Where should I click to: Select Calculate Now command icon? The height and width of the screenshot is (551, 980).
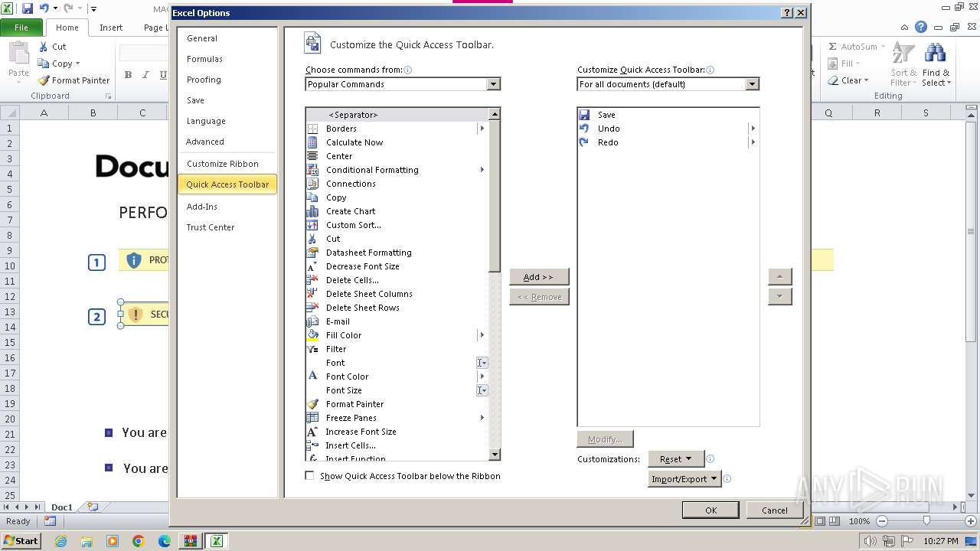click(312, 142)
